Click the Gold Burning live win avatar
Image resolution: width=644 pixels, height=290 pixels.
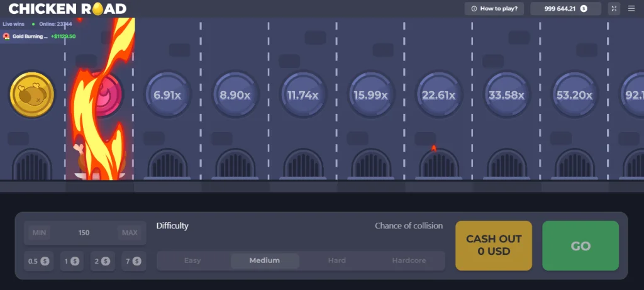(x=6, y=36)
